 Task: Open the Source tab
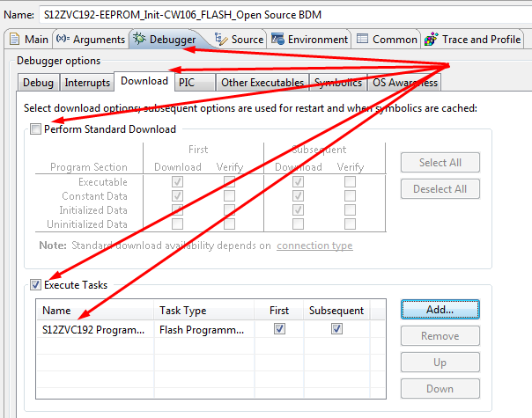[240, 40]
